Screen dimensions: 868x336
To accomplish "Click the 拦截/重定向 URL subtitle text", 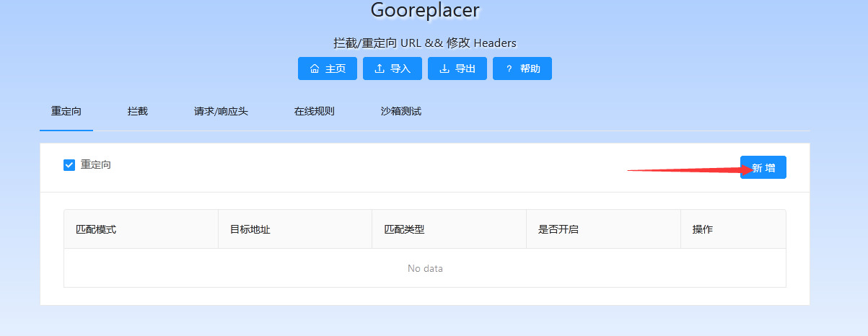I will coord(425,43).
